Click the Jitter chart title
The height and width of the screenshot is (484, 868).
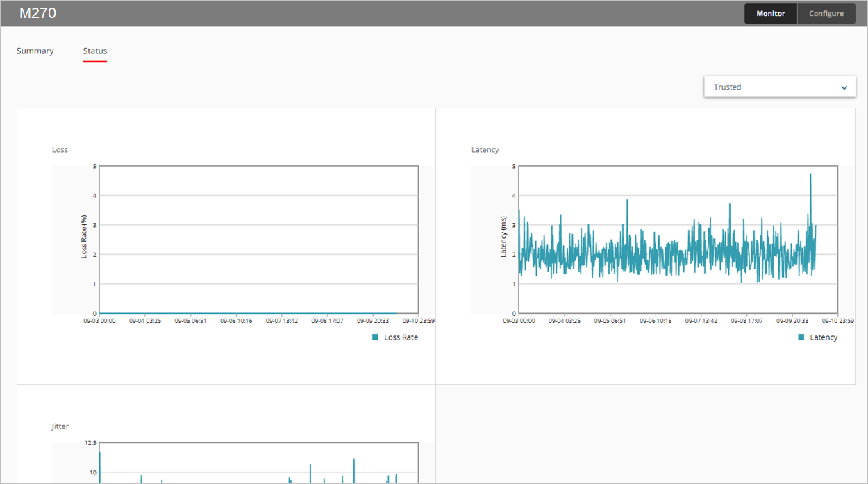[60, 426]
